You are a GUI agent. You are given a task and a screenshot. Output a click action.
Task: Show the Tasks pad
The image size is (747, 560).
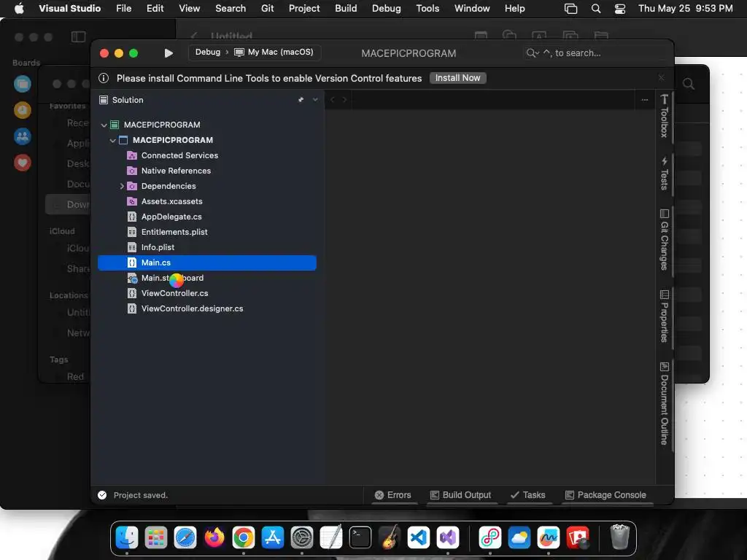click(x=528, y=495)
